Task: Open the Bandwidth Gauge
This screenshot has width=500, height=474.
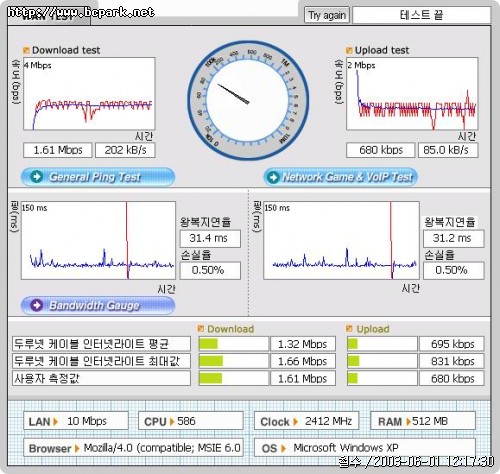Action: pos(98,305)
